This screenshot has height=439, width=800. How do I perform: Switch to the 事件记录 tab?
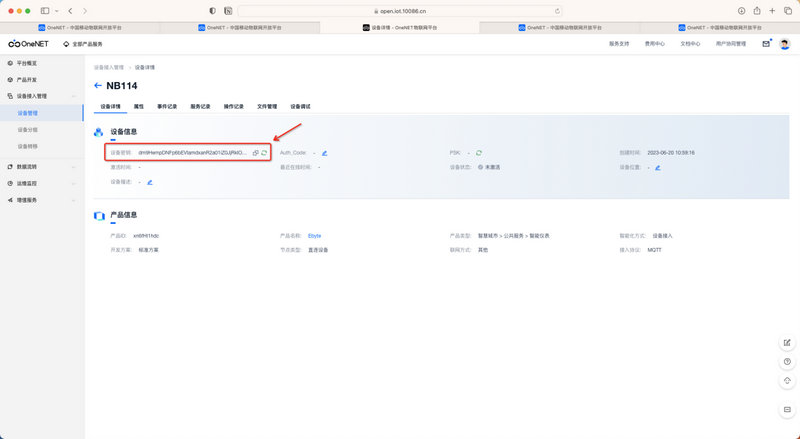(167, 107)
